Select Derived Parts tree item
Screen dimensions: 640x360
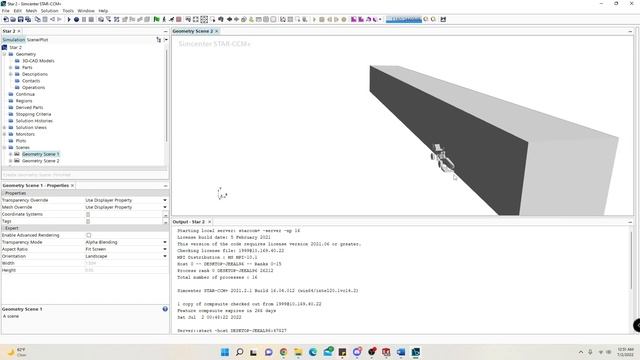coord(29,107)
